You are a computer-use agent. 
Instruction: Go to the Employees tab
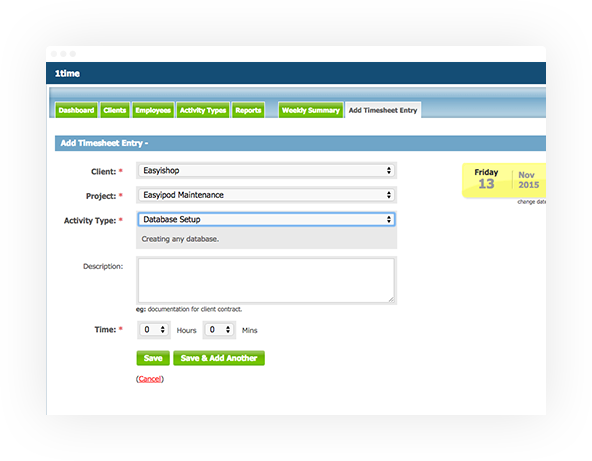click(153, 110)
